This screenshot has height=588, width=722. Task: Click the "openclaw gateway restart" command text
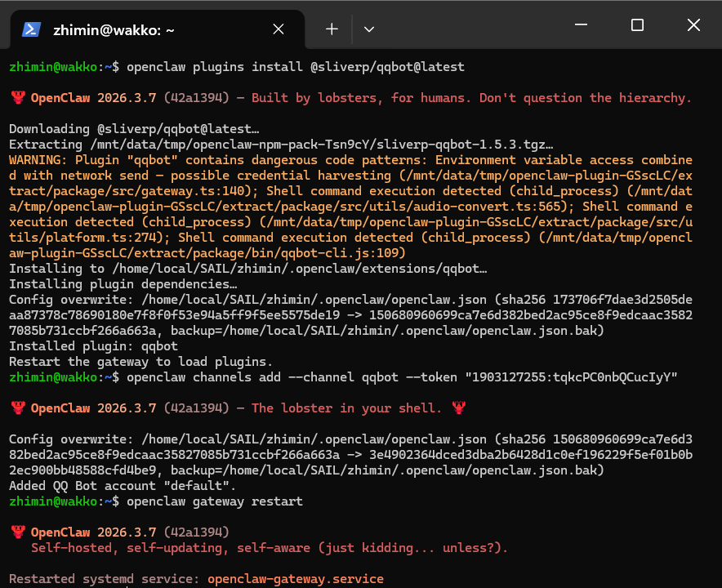click(215, 501)
